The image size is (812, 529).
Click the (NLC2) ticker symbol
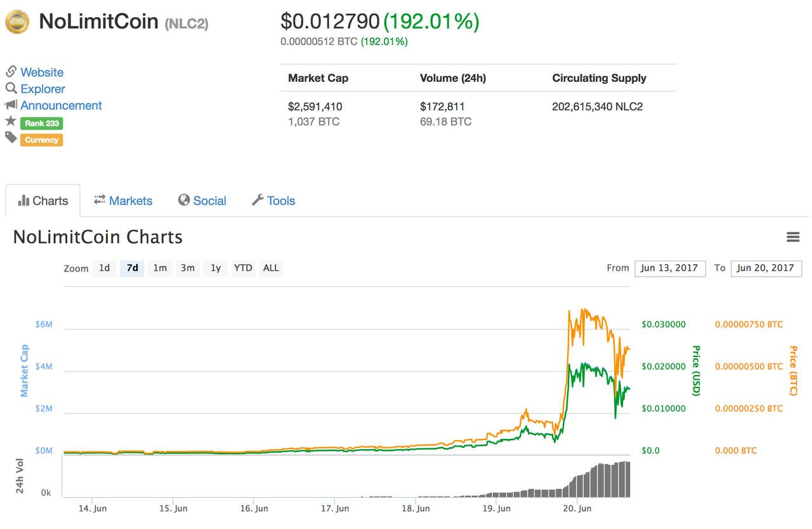coord(187,24)
